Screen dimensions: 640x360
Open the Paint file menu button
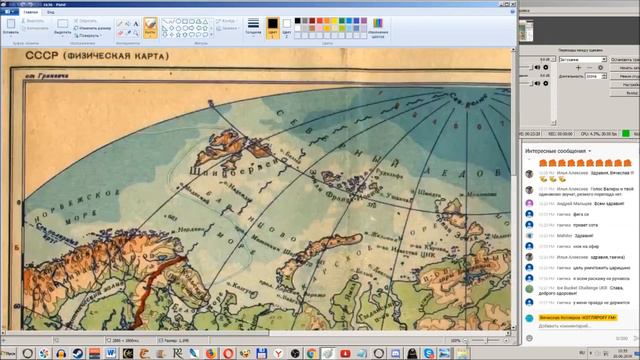click(x=9, y=12)
